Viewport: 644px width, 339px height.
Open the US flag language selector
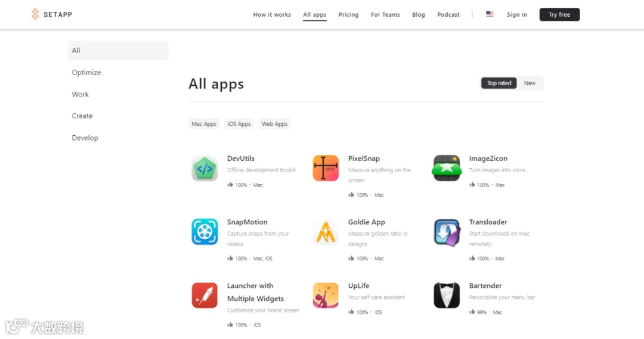[490, 14]
